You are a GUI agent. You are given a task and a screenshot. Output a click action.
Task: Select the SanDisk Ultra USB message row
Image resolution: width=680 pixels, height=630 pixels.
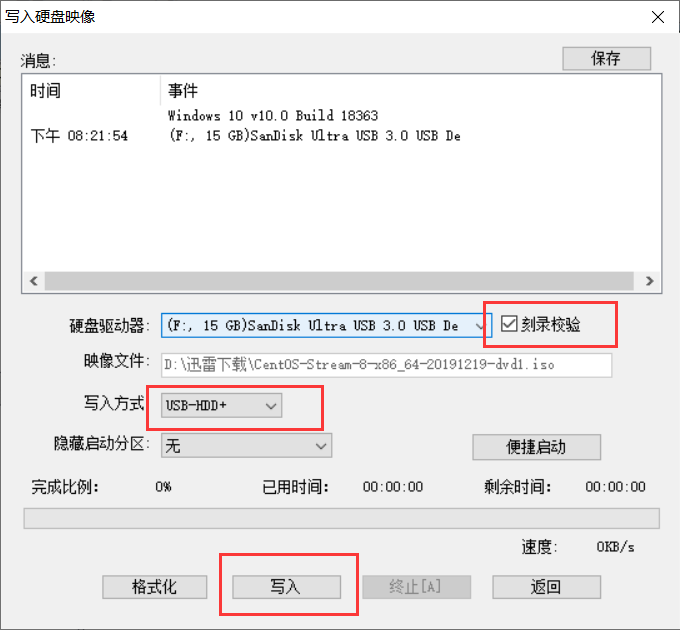(x=342, y=136)
